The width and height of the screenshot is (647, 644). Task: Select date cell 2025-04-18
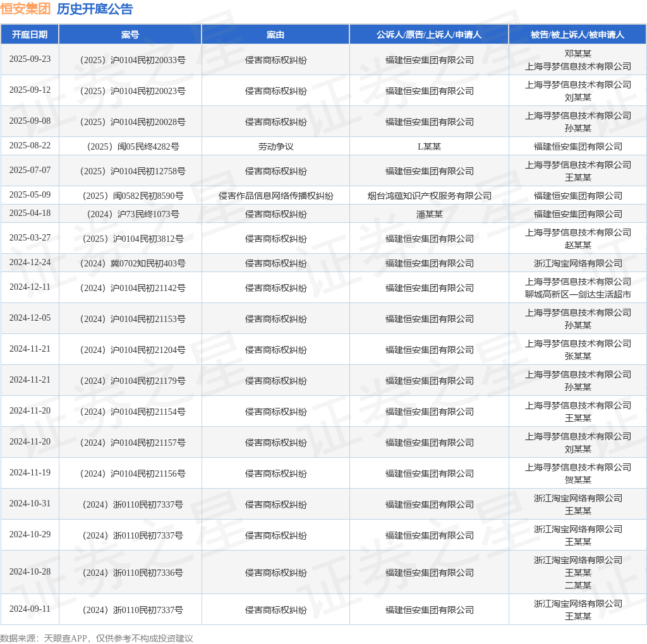(x=30, y=213)
